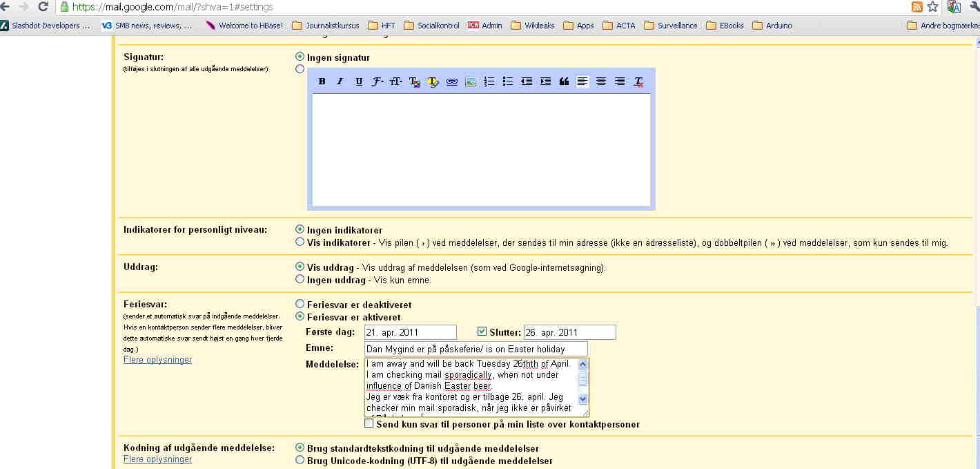Check 'Send kun svar til personer' checkbox

click(x=369, y=423)
